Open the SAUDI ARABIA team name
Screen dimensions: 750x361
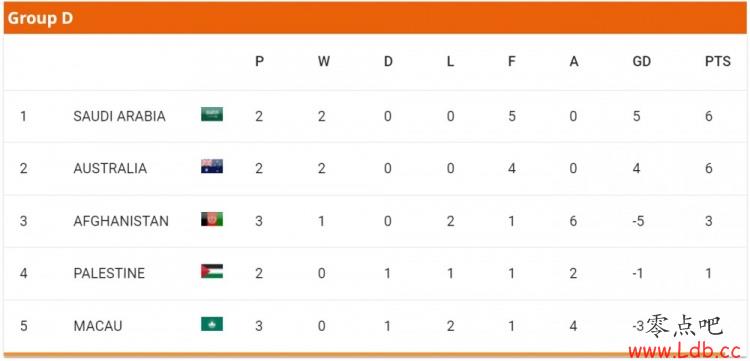[120, 116]
